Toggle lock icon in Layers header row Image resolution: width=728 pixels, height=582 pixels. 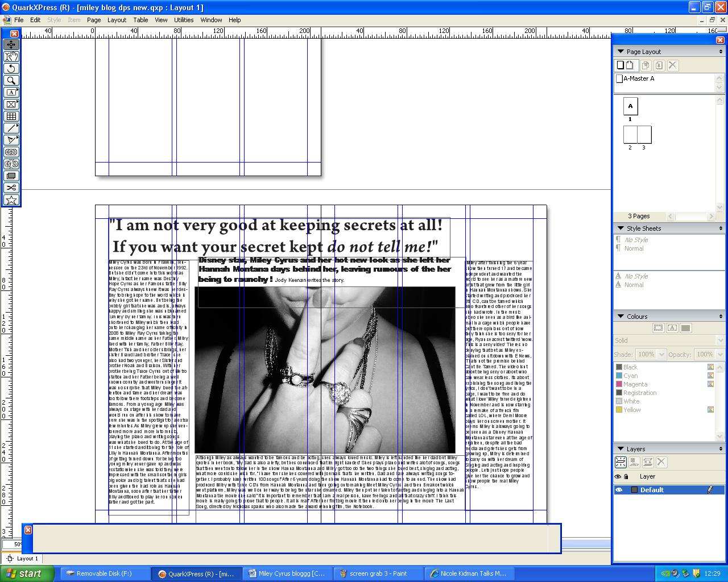tap(626, 477)
